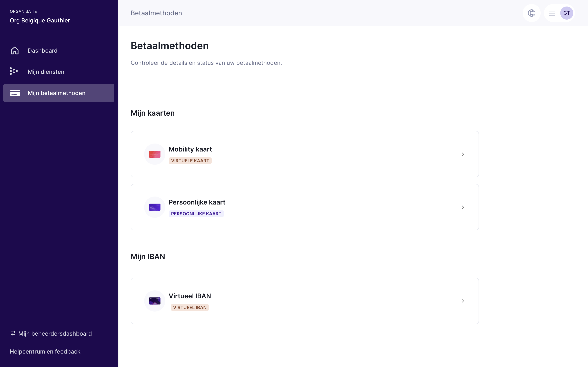This screenshot has height=367, width=588.
Task: Go to Dashboard menu item
Action: tap(42, 51)
